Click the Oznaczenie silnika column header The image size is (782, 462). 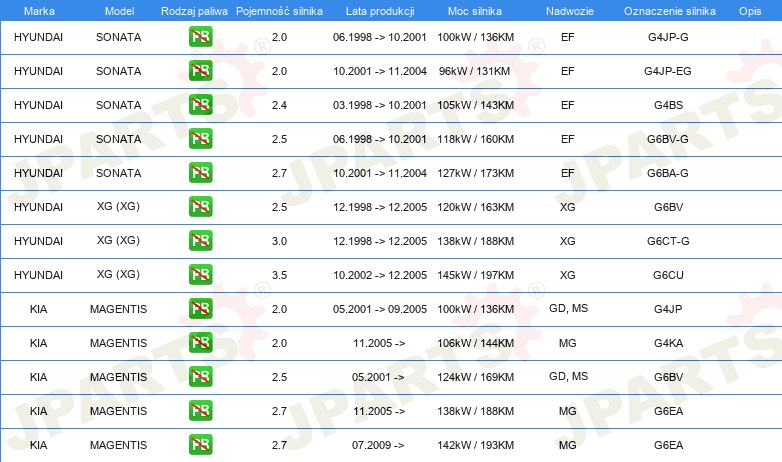point(670,11)
